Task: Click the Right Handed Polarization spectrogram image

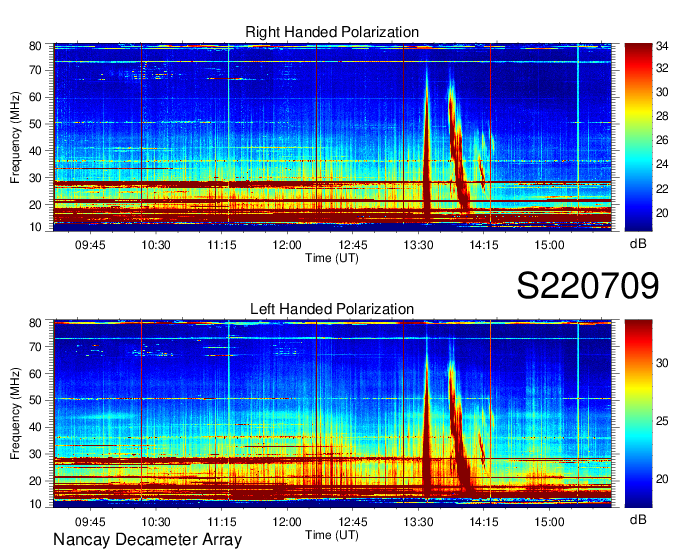Action: click(x=332, y=135)
